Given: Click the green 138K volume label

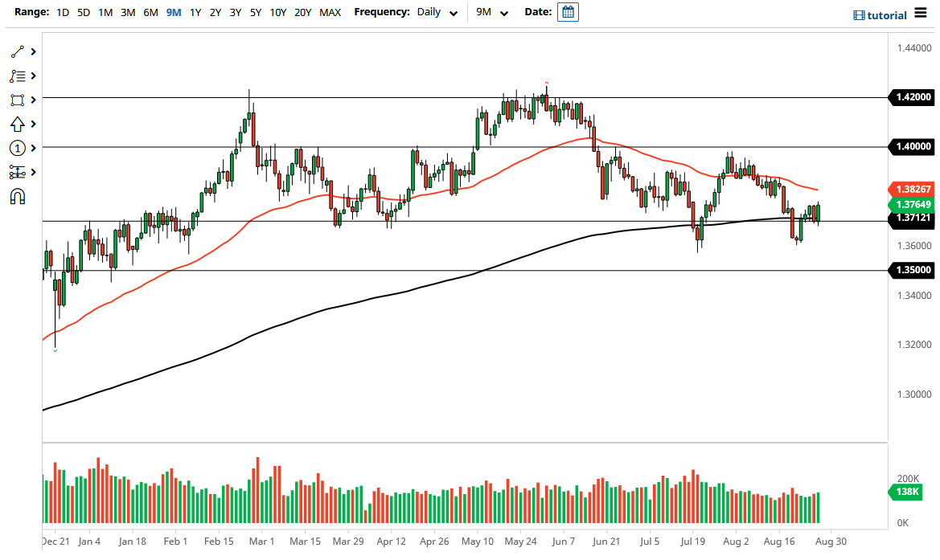Looking at the screenshot, I should pos(906,492).
